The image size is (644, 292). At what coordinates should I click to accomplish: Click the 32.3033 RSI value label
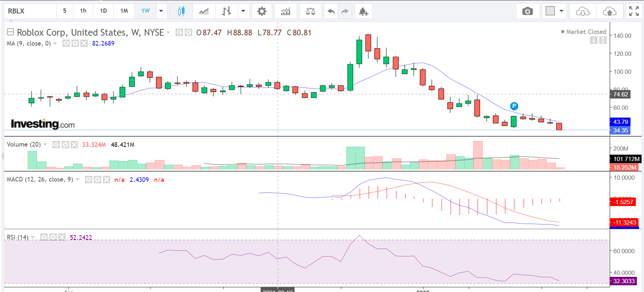[624, 281]
